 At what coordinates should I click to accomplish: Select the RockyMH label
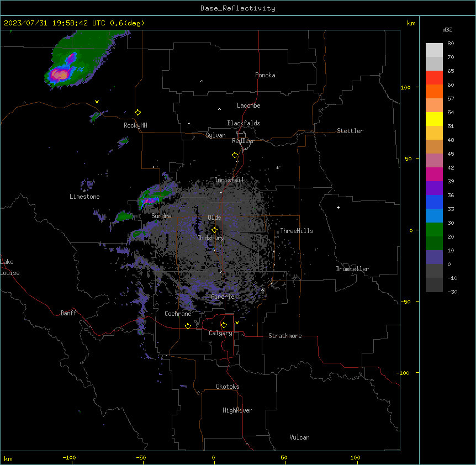[x=135, y=125]
